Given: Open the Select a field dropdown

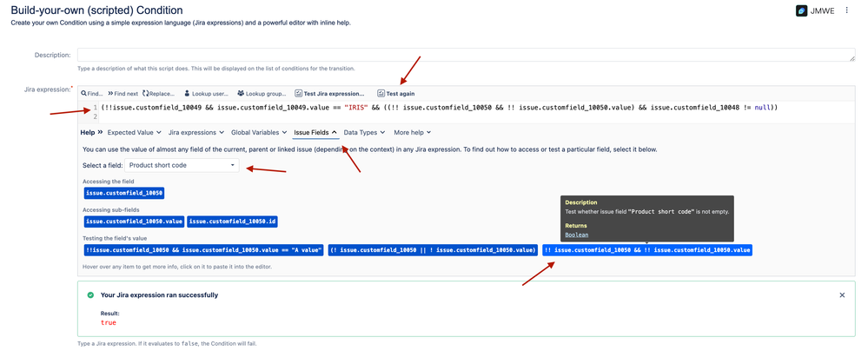Looking at the screenshot, I should pyautogui.click(x=182, y=165).
